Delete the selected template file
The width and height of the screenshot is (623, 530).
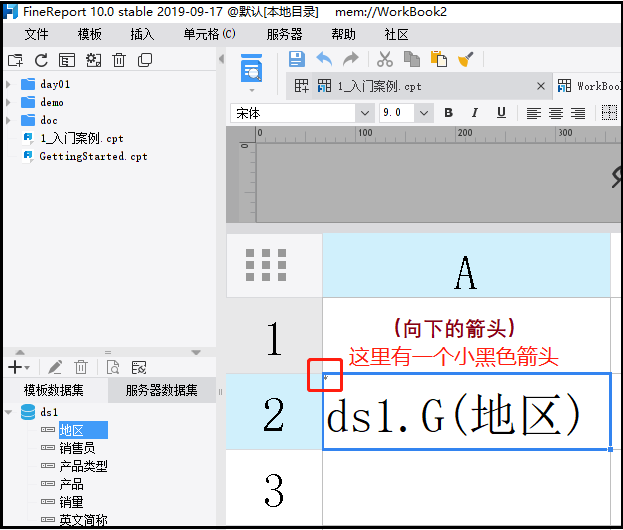tap(119, 60)
